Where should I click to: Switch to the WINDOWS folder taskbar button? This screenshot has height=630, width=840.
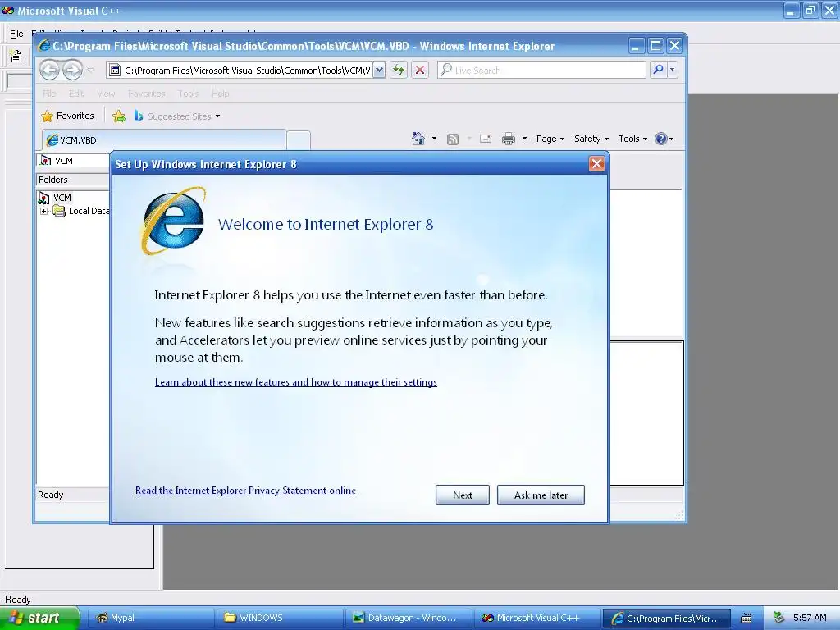coord(280,618)
